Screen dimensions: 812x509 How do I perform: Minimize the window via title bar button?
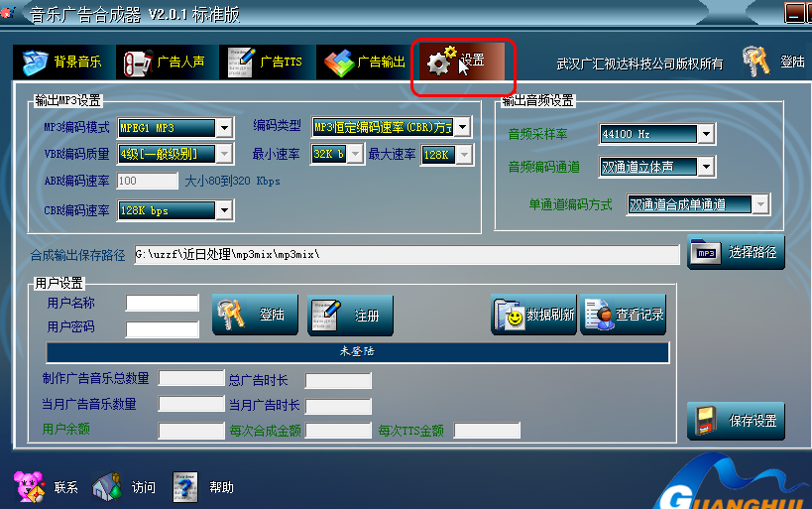pos(794,13)
